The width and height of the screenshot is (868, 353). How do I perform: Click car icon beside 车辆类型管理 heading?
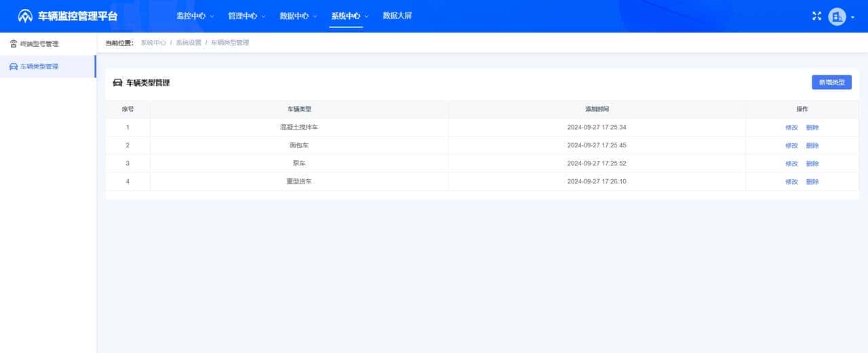point(117,83)
